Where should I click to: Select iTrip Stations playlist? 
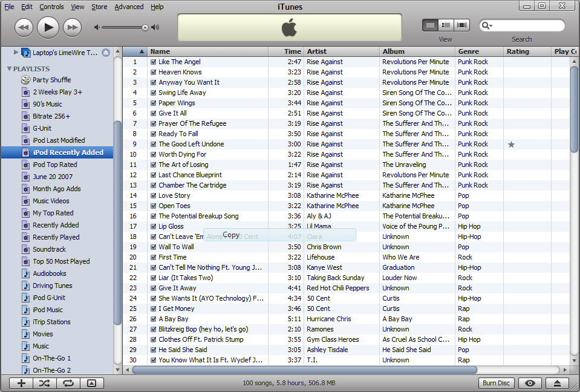pos(51,322)
